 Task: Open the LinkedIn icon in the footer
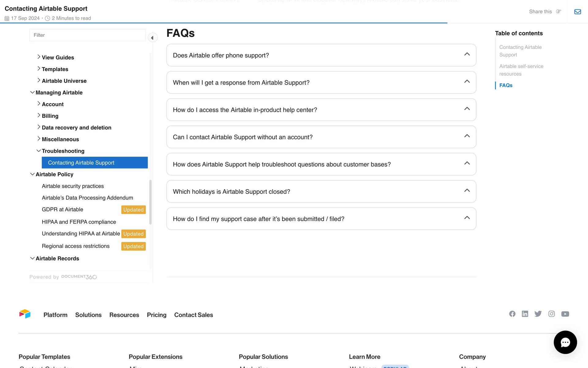click(525, 314)
